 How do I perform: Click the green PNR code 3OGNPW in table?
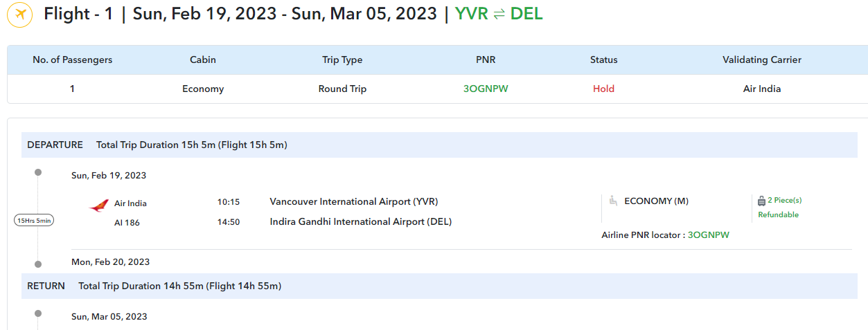point(486,89)
